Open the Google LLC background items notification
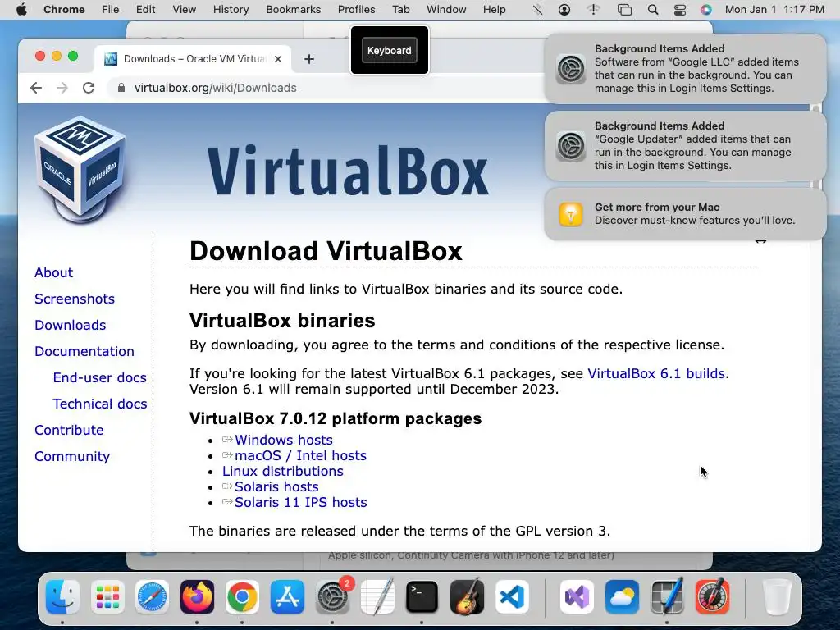The image size is (840, 630). pyautogui.click(x=685, y=69)
